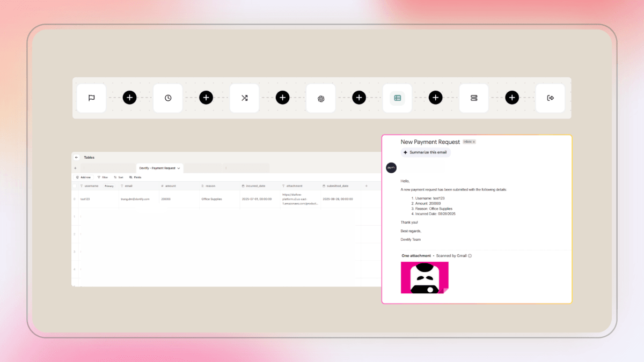Select the flag trigger node icon
The height and width of the screenshot is (362, 644).
pyautogui.click(x=91, y=98)
